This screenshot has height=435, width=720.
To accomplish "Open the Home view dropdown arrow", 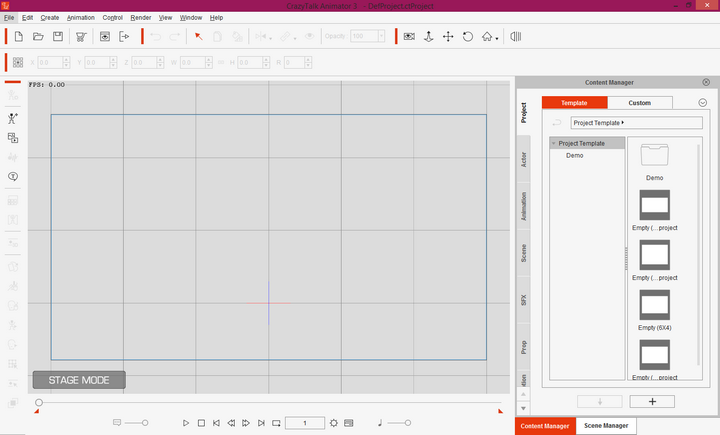I will (497, 39).
